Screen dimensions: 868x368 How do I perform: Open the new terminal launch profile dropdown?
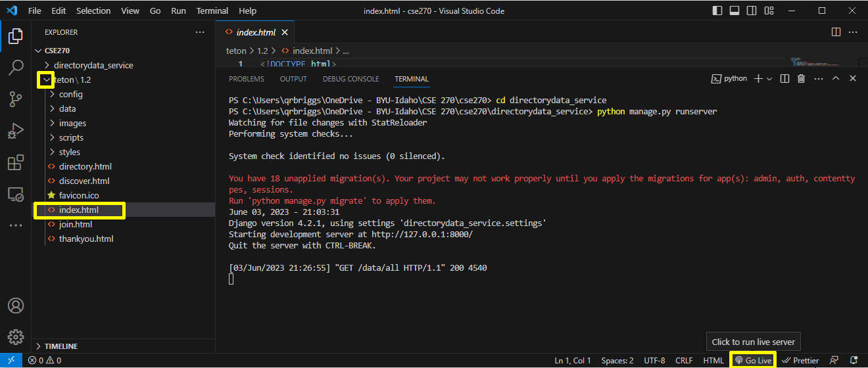pos(769,79)
